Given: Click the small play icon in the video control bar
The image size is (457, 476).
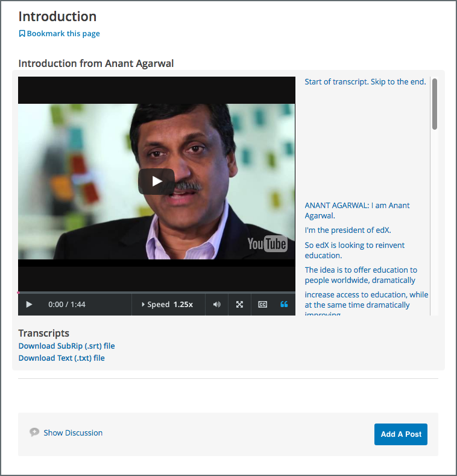Looking at the screenshot, I should click(x=29, y=304).
